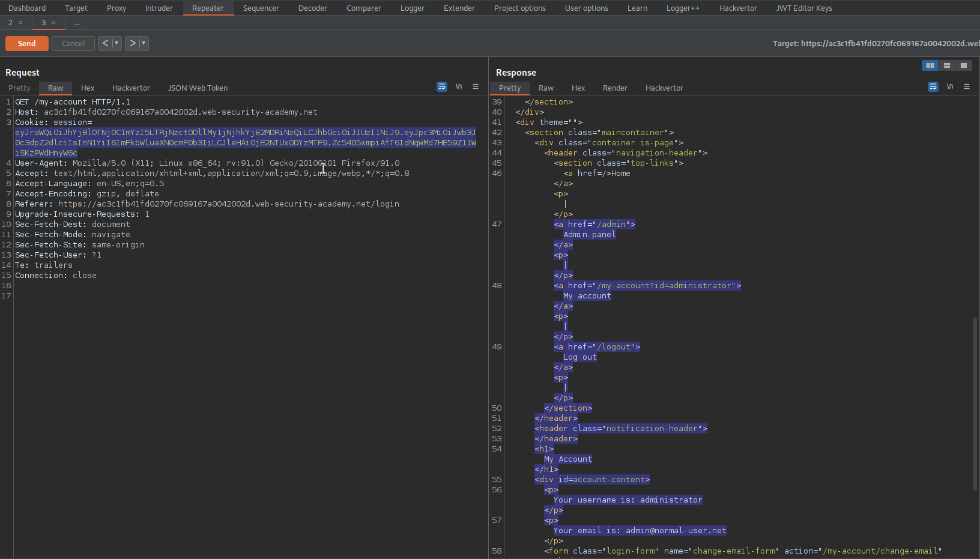Image resolution: width=980 pixels, height=559 pixels.
Task: Click the /admin href in response
Action: [612, 224]
